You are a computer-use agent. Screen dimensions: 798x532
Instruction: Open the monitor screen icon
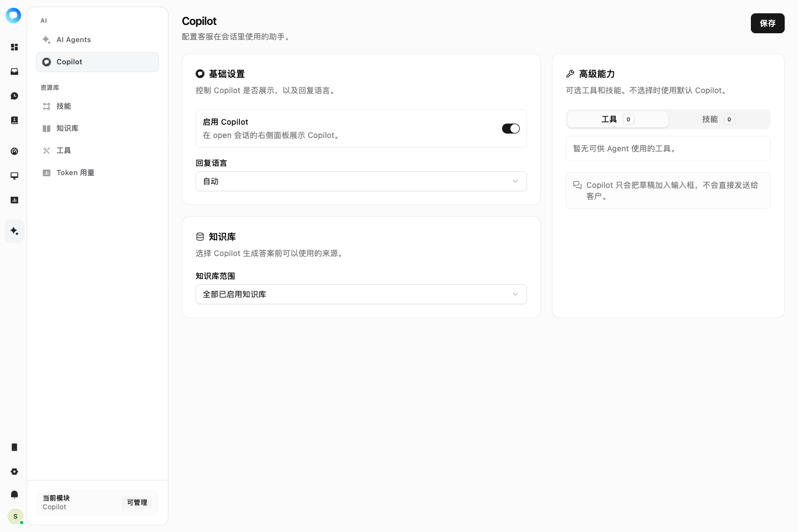click(x=14, y=176)
